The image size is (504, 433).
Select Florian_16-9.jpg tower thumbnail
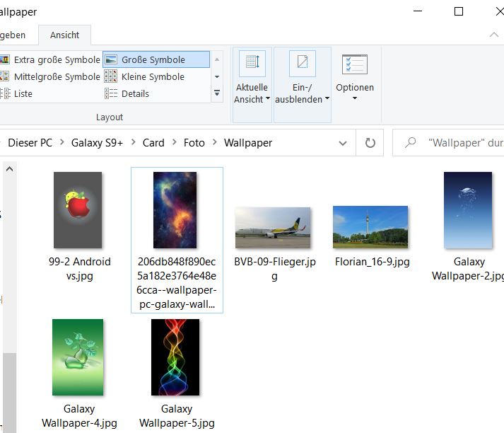pos(370,227)
